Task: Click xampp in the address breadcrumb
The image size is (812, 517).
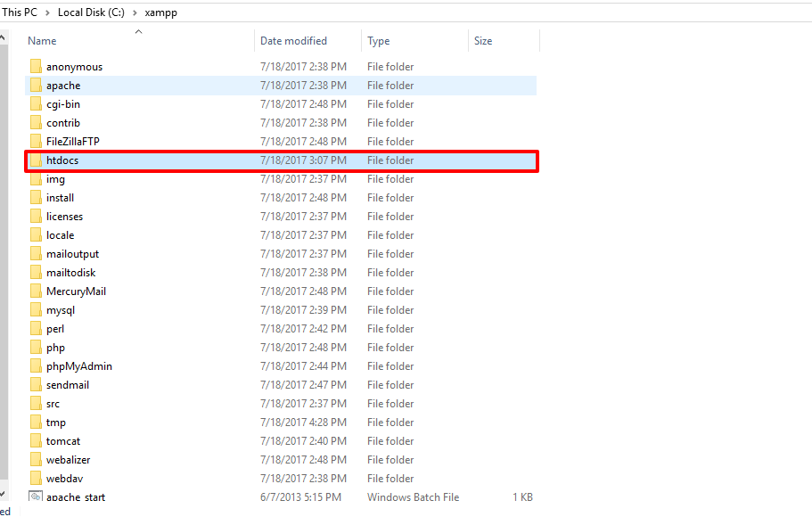Action: [160, 12]
